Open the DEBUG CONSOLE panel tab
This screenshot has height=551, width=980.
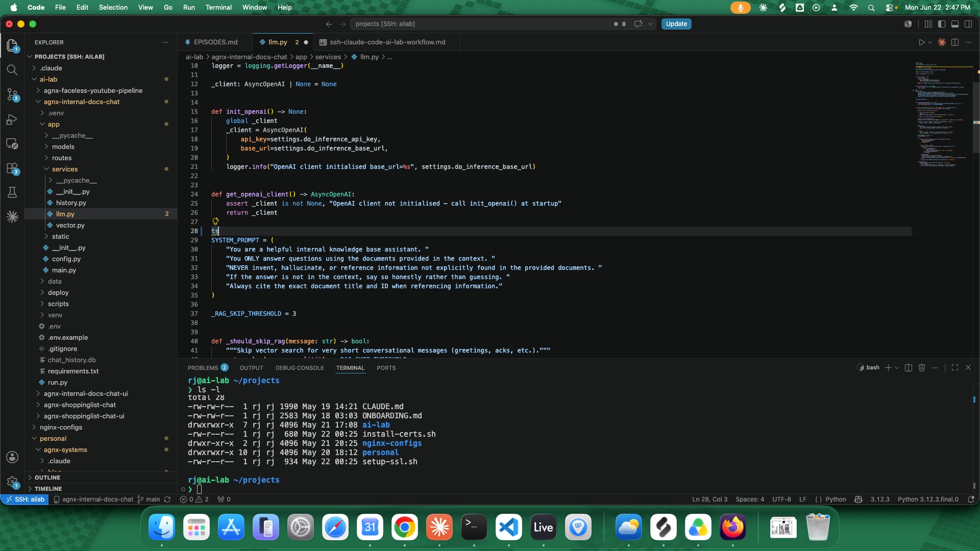300,368
